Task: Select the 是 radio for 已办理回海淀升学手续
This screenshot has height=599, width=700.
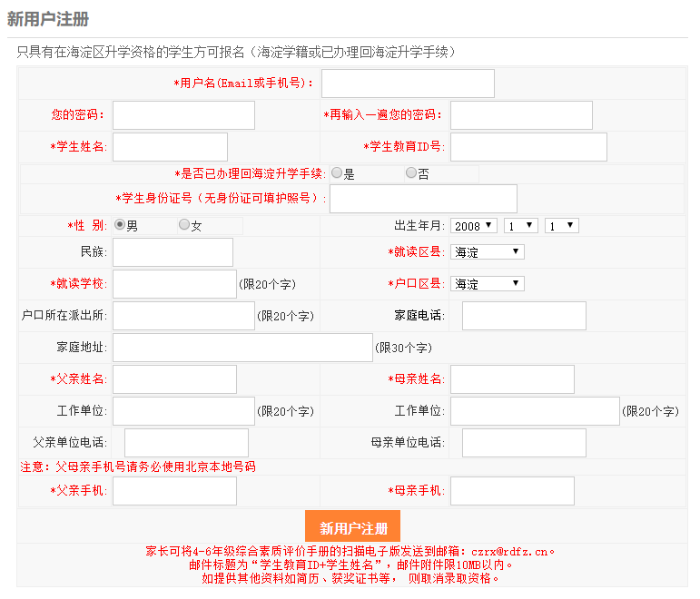Action: [x=337, y=172]
